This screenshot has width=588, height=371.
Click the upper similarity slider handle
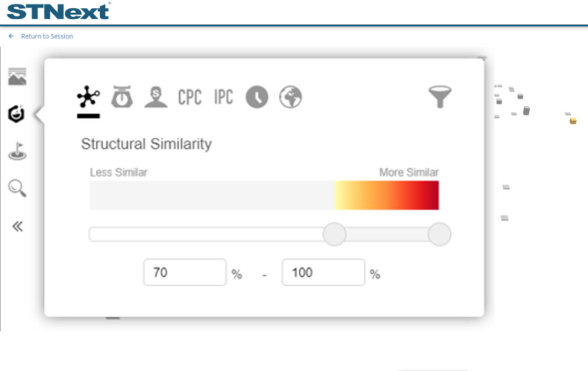[439, 234]
